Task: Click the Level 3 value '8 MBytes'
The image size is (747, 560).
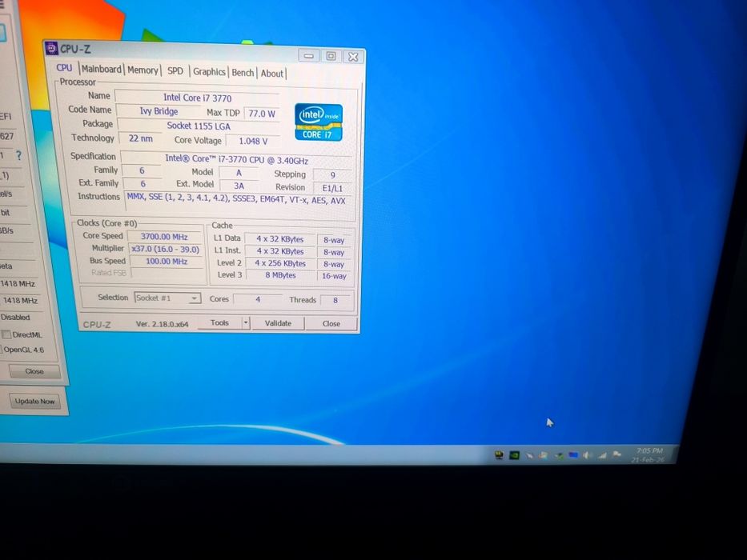Action: (280, 275)
